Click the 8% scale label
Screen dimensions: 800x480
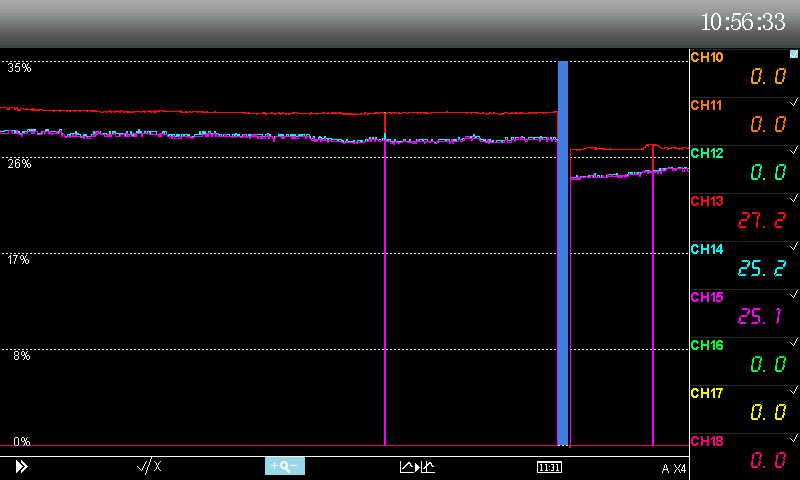(x=22, y=356)
